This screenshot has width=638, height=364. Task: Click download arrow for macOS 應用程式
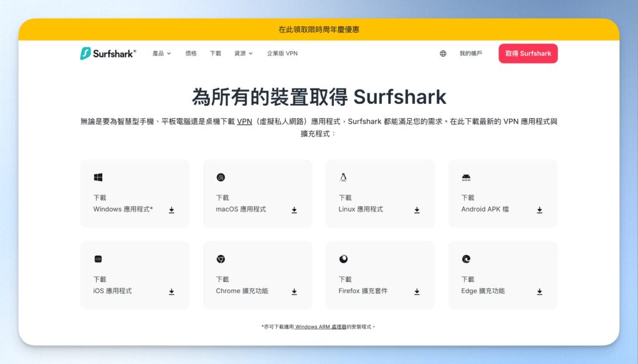coord(294,210)
